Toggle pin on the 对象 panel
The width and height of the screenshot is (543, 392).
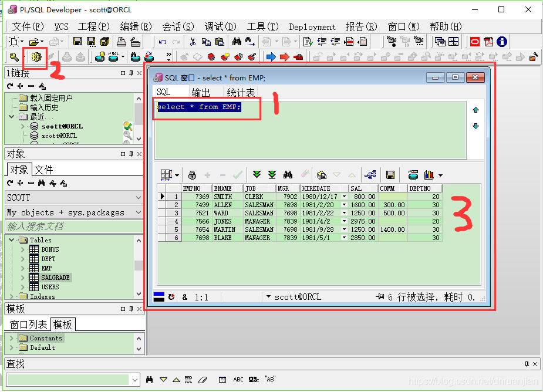[x=131, y=154]
